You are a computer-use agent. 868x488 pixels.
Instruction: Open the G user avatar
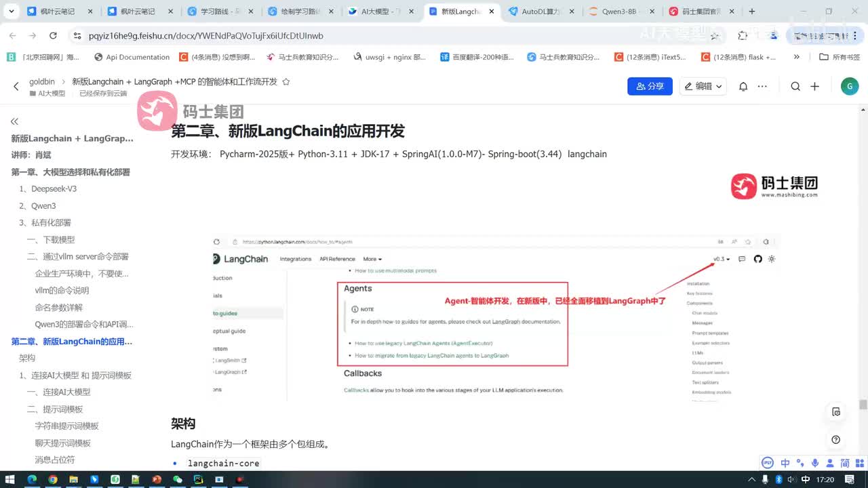point(849,86)
